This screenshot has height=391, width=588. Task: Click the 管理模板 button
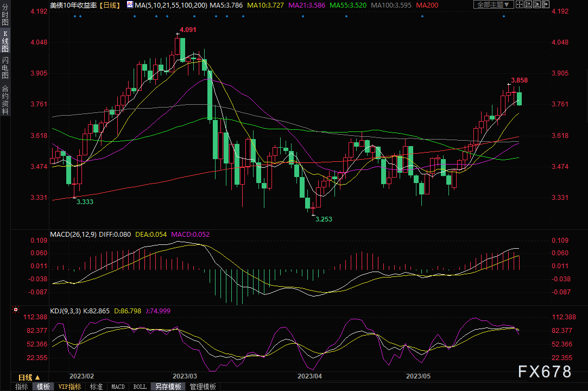(203, 387)
